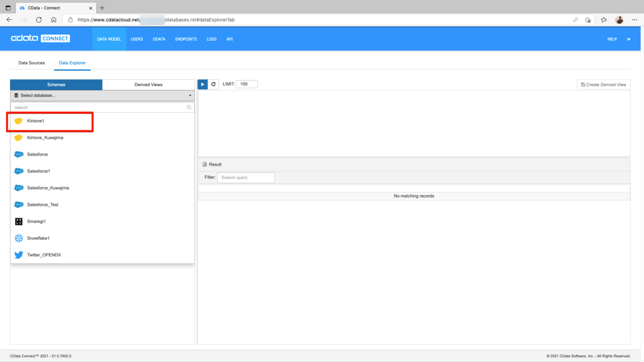Click the browser home icon
The width and height of the screenshot is (644, 362).
[54, 20]
